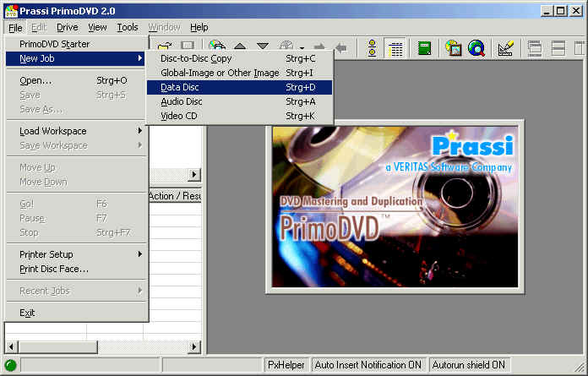This screenshot has width=588, height=376.
Task: Click the globe with magnifier icon
Action: (x=476, y=48)
